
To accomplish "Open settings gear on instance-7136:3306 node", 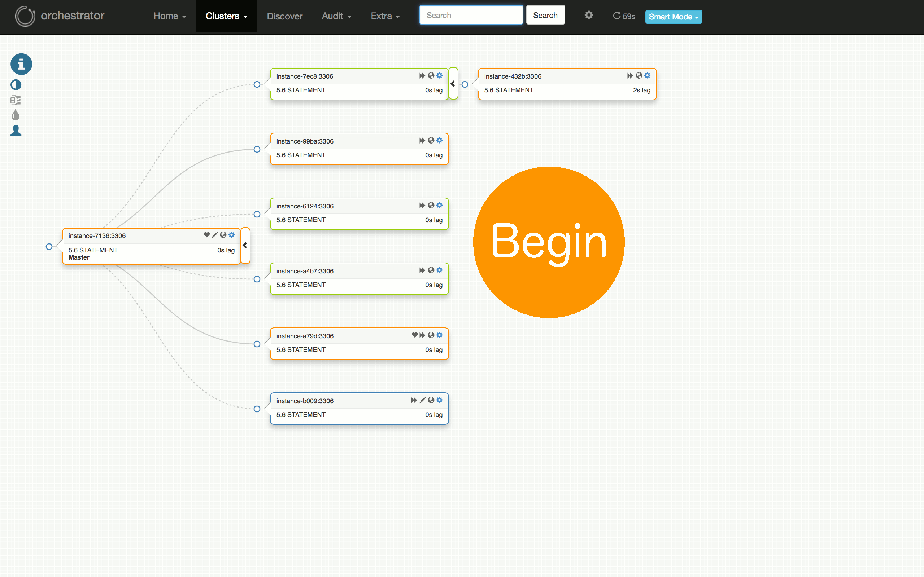I will coord(232,235).
